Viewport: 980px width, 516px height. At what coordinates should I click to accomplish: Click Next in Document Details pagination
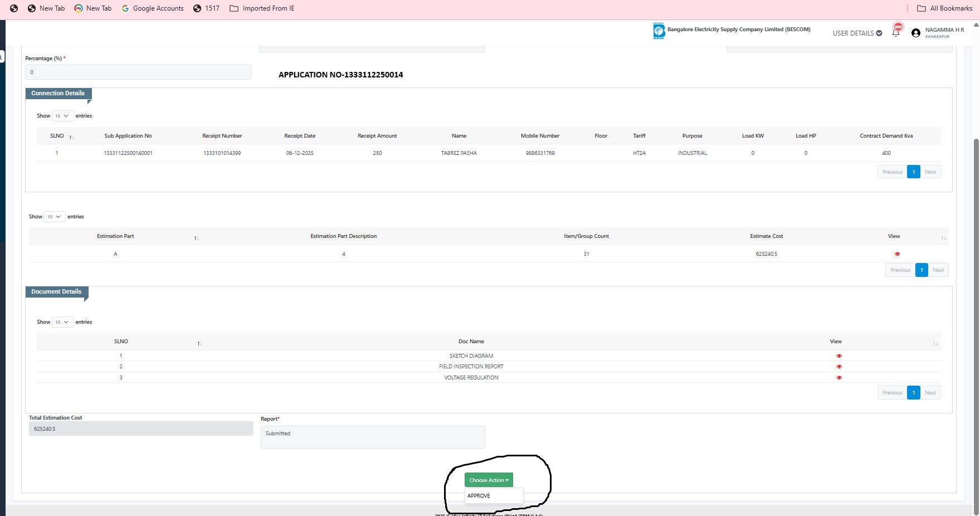pos(930,393)
